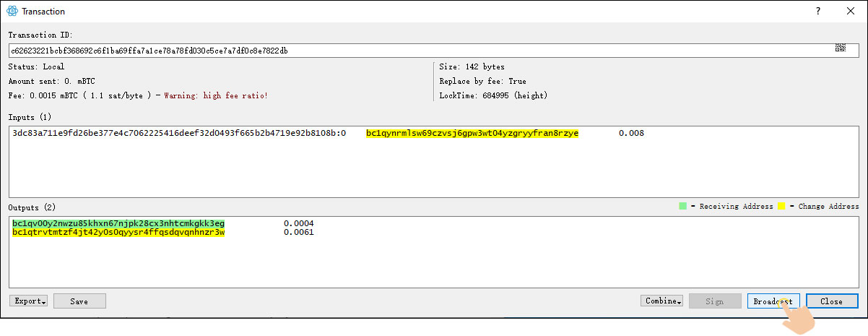Select the green receiving output address
Image resolution: width=868 pixels, height=336 pixels.
pyautogui.click(x=118, y=223)
